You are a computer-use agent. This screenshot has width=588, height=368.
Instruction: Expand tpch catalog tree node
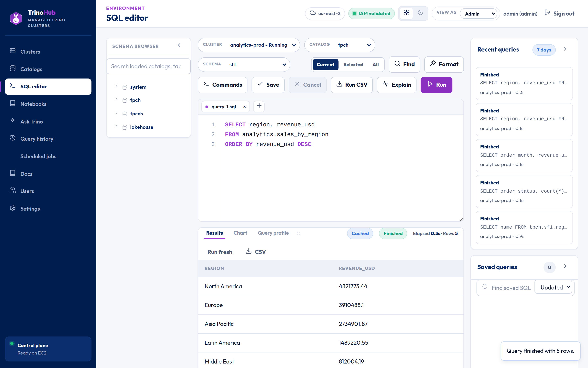click(x=116, y=100)
